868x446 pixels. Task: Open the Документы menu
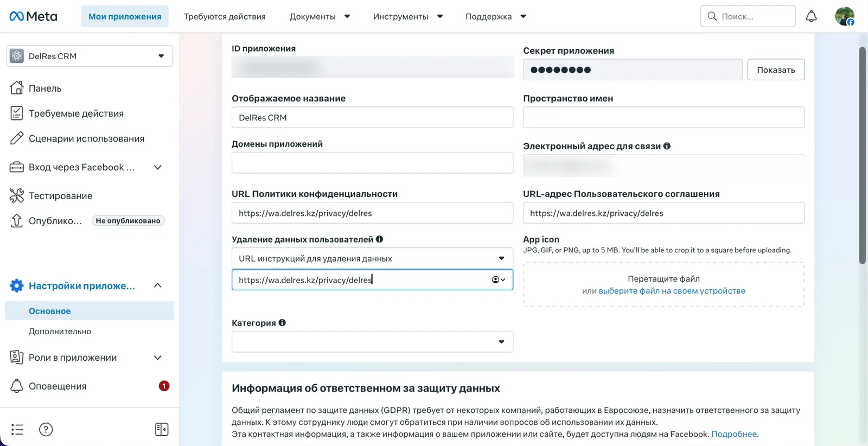(320, 16)
